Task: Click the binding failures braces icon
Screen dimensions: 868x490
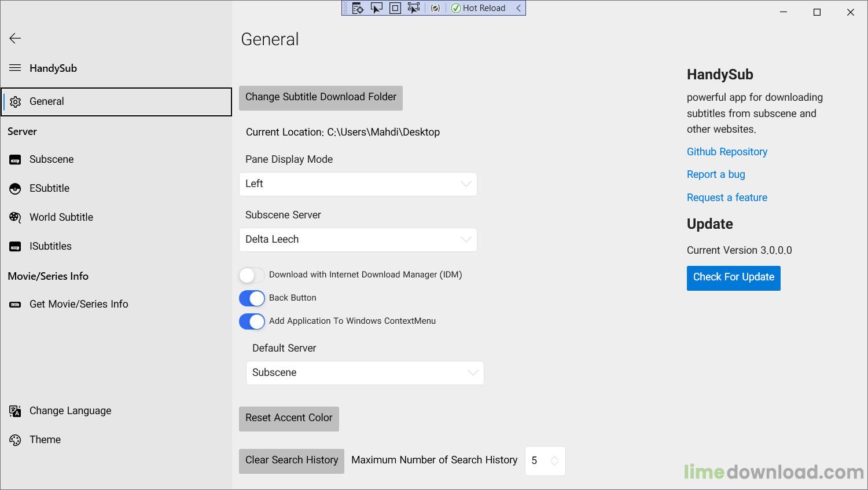Action: coord(436,8)
